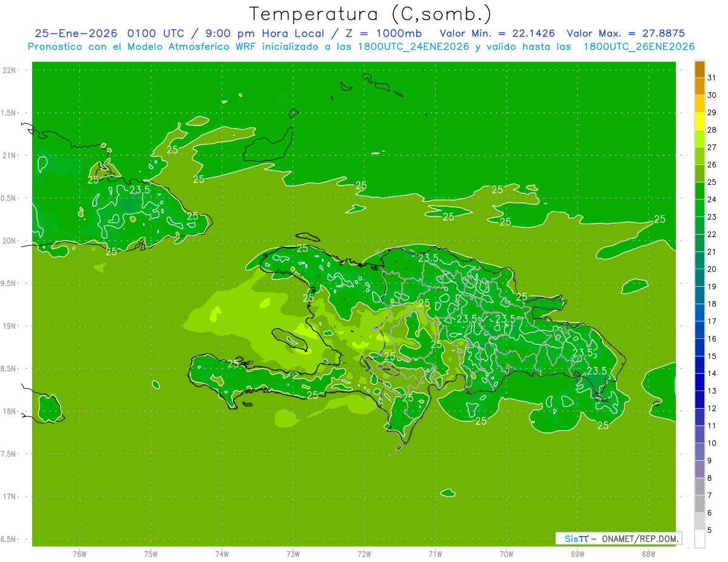Click the legend value 31
Screen dimensions: 728x562
pos(712,78)
